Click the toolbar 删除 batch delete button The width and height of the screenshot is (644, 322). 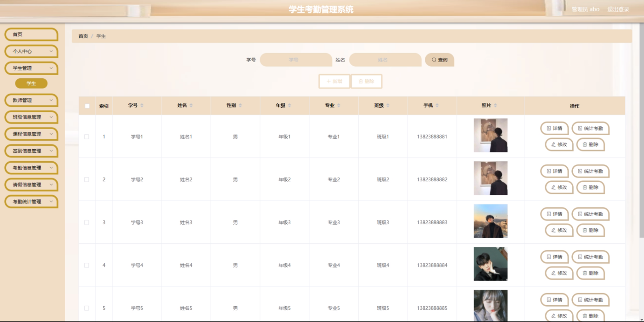coord(366,81)
